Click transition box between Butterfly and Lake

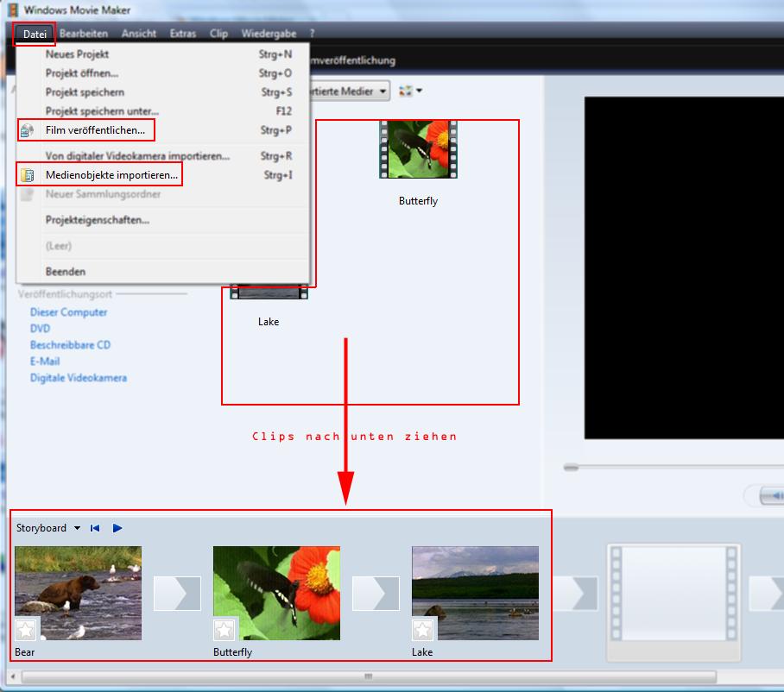click(x=376, y=594)
